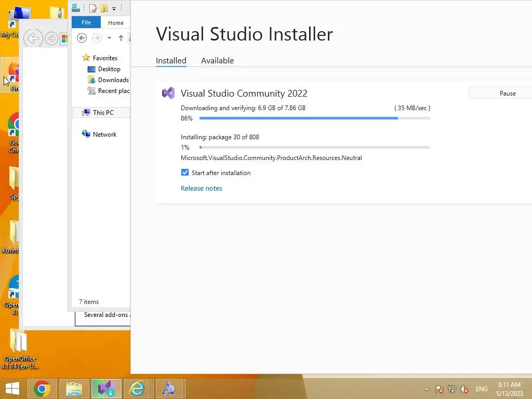Select Network in navigation pane
This screenshot has width=532, height=399.
(104, 135)
